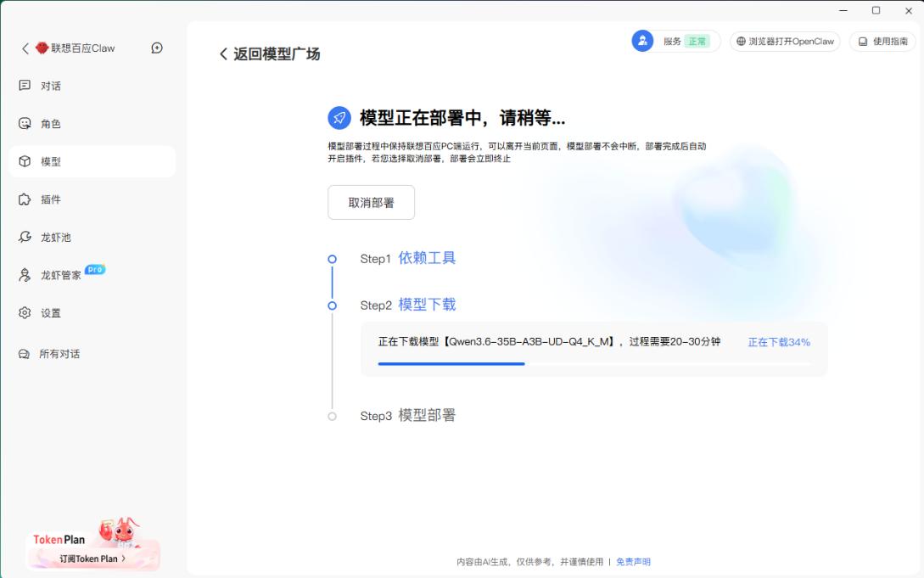Click Step2 模型下载 label
Screen dimensions: 924x578
pyautogui.click(x=408, y=305)
